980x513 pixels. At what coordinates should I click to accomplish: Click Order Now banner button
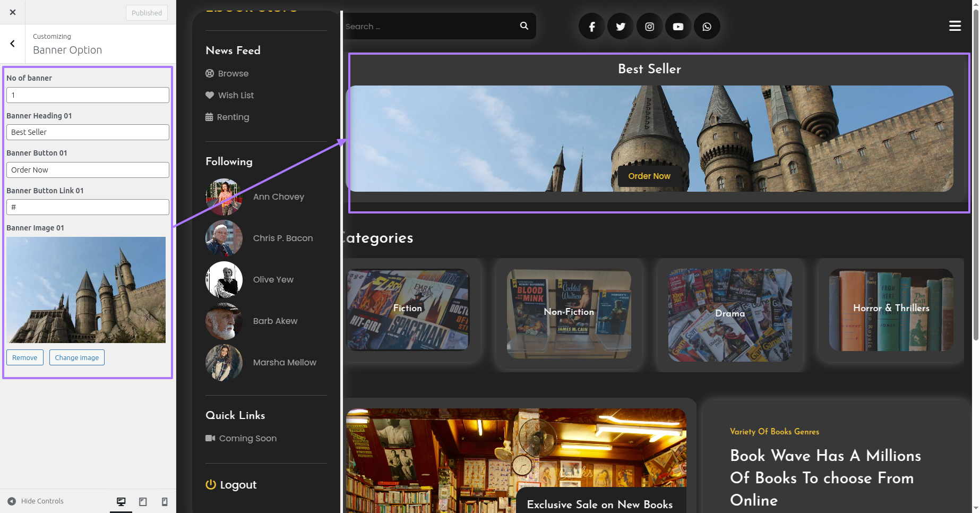click(x=649, y=176)
